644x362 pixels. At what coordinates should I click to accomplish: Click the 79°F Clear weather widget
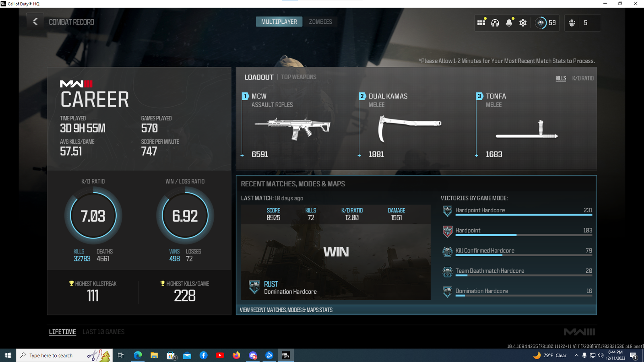(549, 355)
